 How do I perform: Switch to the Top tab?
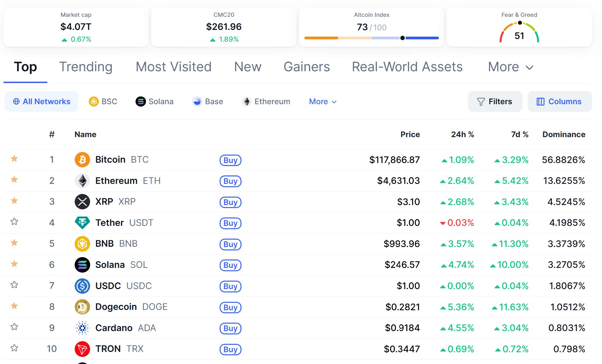(25, 67)
